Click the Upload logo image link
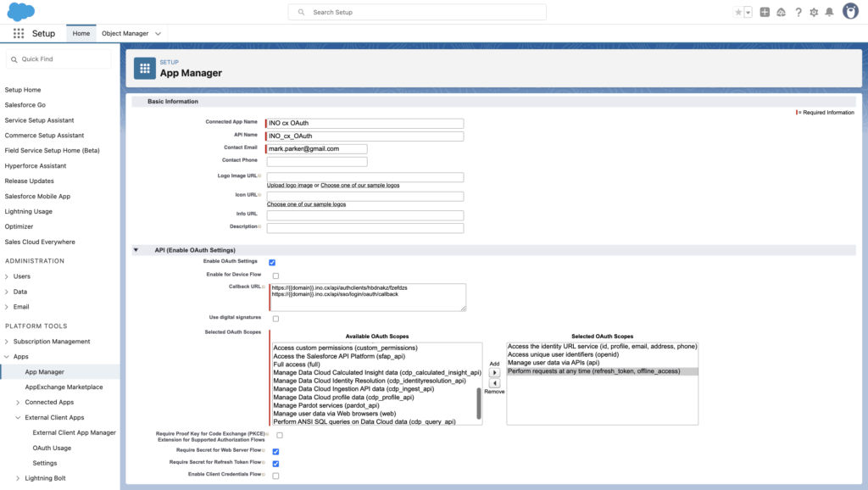 289,185
